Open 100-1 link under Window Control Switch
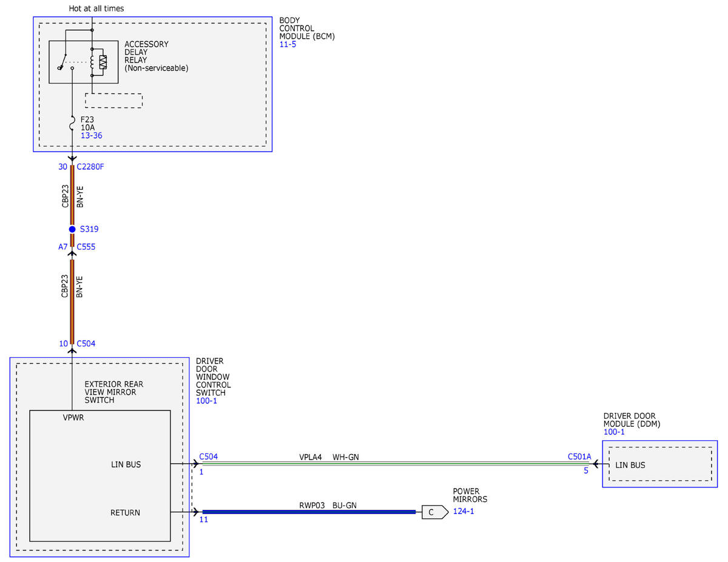728x562 pixels. point(207,401)
